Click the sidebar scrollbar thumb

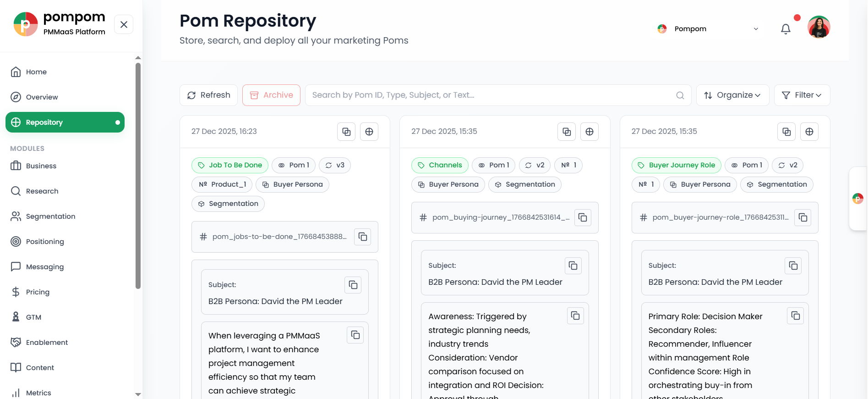click(138, 176)
